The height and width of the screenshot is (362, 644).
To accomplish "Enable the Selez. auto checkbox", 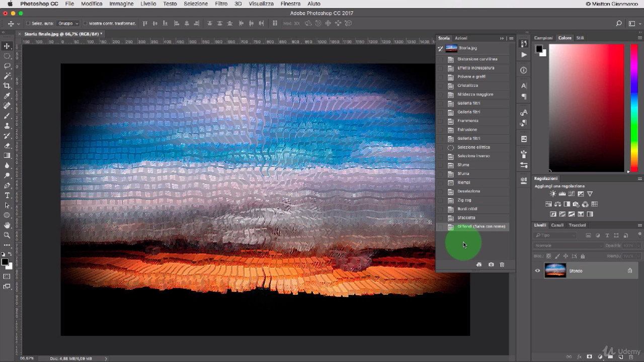I will [x=28, y=24].
